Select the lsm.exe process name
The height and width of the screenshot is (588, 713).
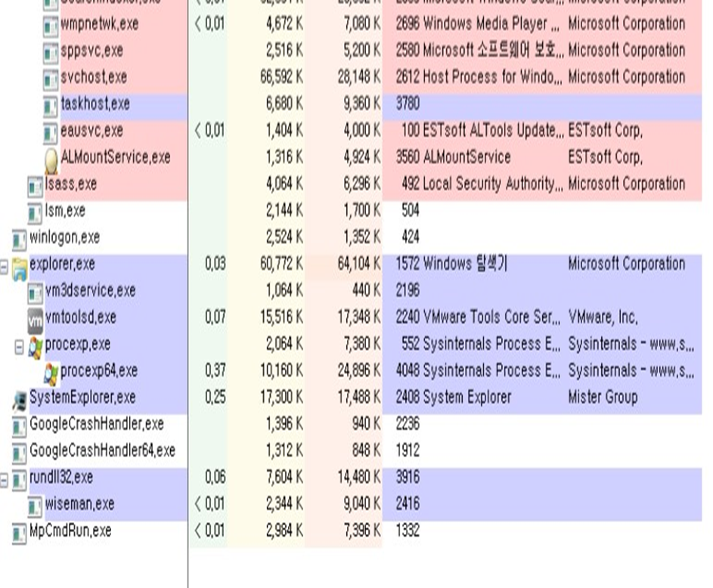pyautogui.click(x=65, y=211)
